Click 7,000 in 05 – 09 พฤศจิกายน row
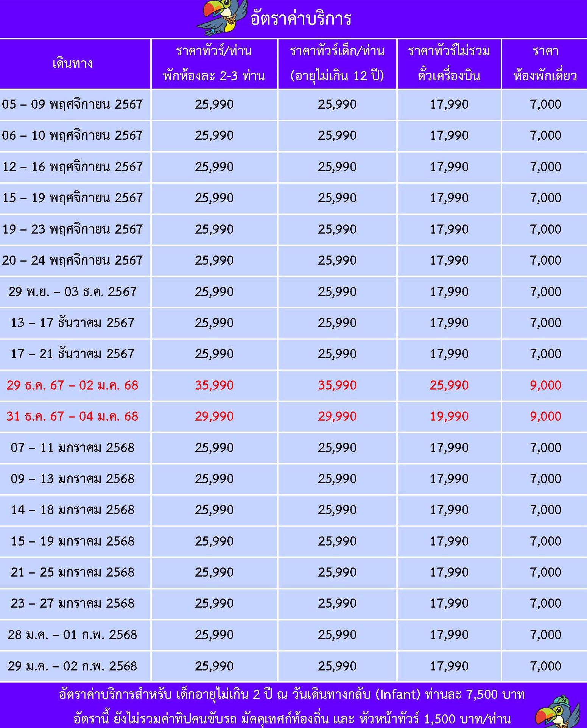Image resolution: width=587 pixels, height=728 pixels. click(545, 104)
